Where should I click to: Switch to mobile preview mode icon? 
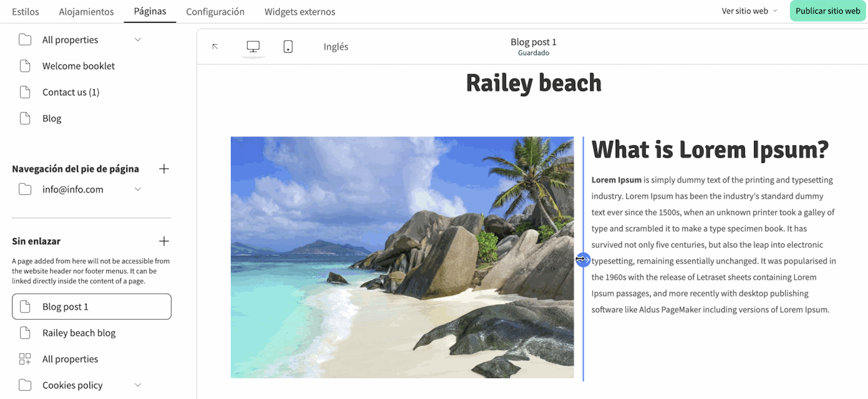point(288,46)
